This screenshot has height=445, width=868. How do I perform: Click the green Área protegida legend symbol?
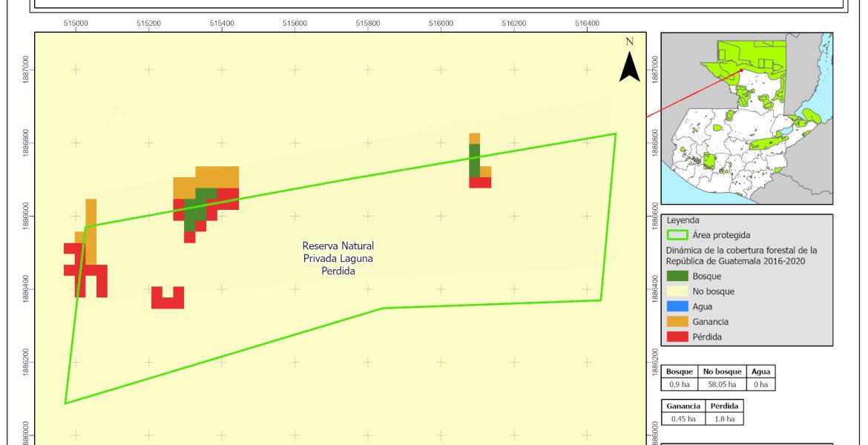click(677, 235)
